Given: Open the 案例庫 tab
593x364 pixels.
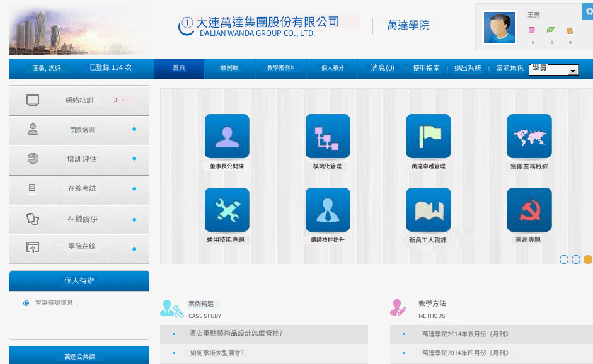Looking at the screenshot, I should tap(229, 68).
